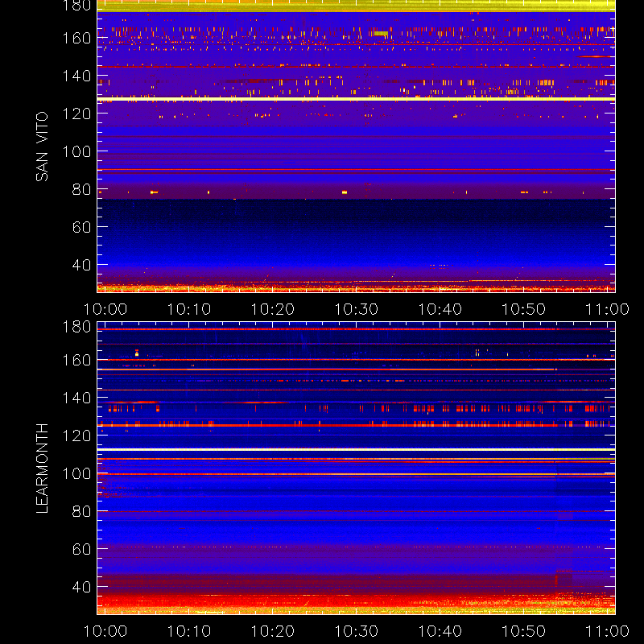Click the 10:50 time label under San Vito plot
This screenshot has height=644, width=644.
pos(524,309)
